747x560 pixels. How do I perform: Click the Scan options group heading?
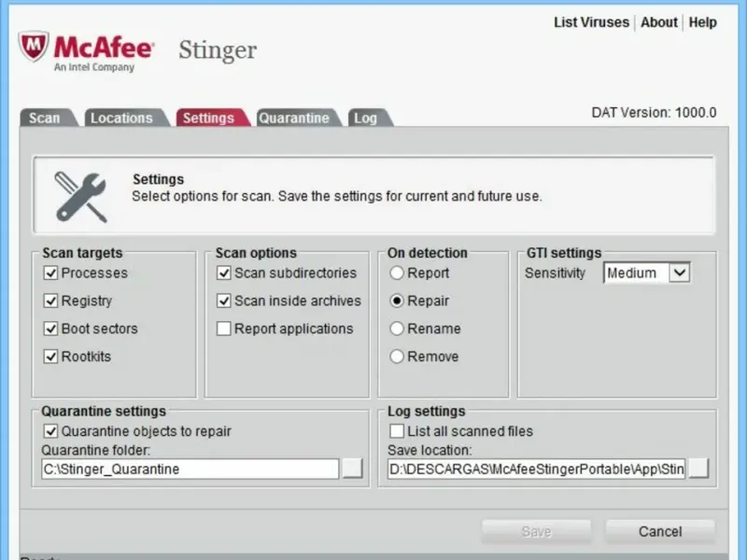tap(256, 253)
